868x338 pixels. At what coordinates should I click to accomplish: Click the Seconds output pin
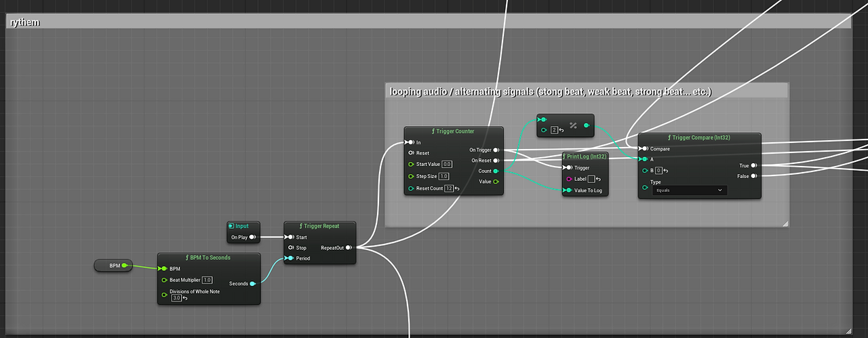point(253,284)
